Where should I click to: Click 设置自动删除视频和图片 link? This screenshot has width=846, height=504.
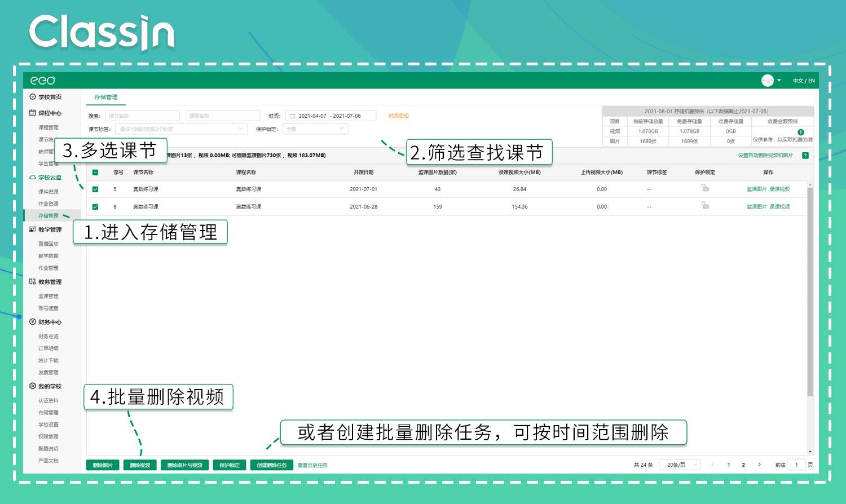coord(765,156)
